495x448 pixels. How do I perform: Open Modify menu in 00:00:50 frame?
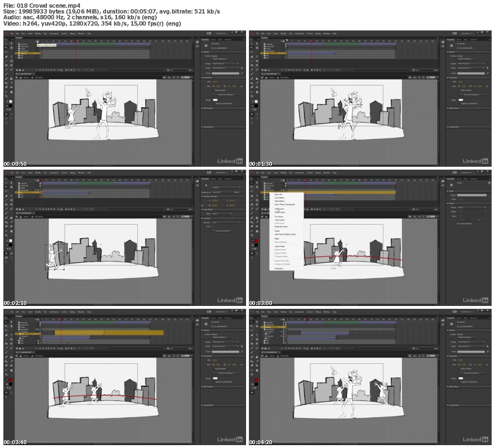click(x=38, y=33)
